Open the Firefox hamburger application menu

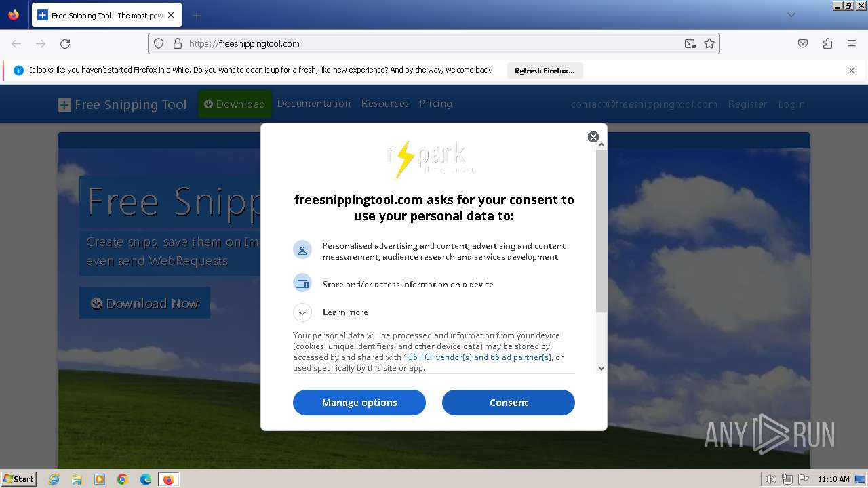(x=852, y=43)
